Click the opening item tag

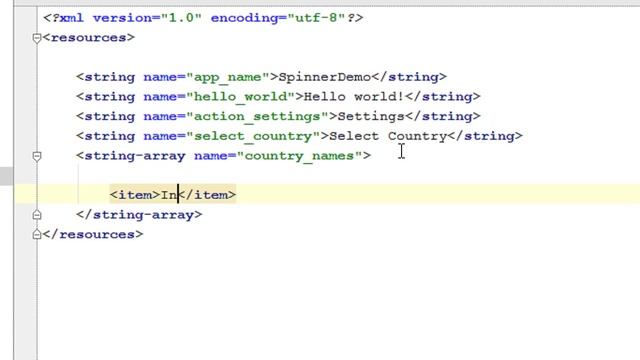[x=135, y=195]
